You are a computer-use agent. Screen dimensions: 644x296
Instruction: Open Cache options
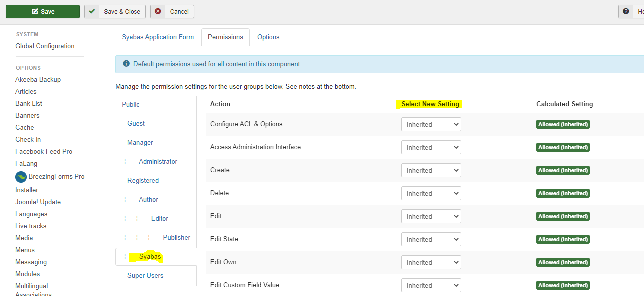click(25, 127)
